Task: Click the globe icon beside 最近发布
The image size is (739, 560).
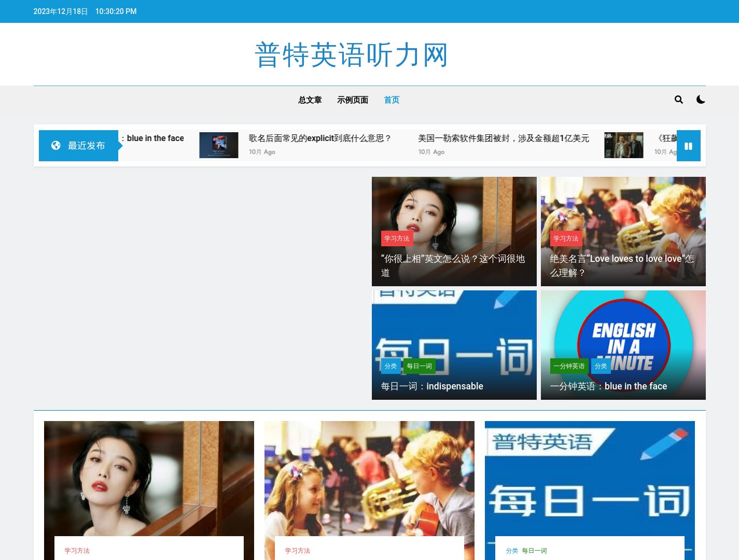Action: click(x=55, y=146)
